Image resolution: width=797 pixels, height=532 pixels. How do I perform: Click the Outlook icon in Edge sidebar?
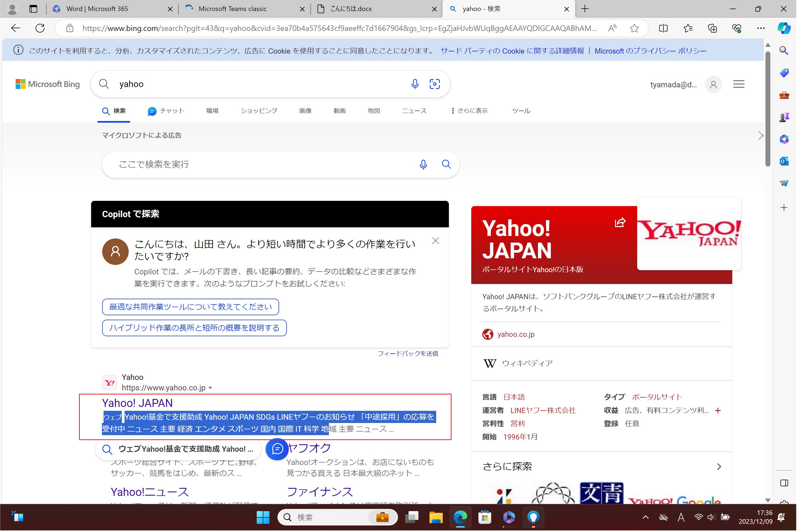pos(784,161)
